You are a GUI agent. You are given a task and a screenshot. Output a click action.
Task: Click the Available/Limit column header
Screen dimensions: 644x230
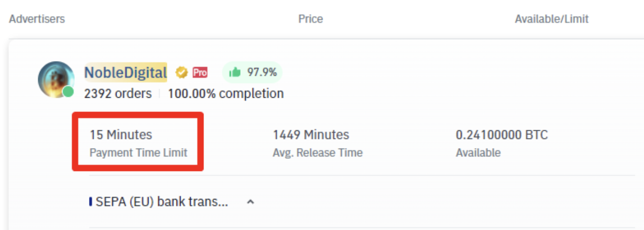point(551,19)
